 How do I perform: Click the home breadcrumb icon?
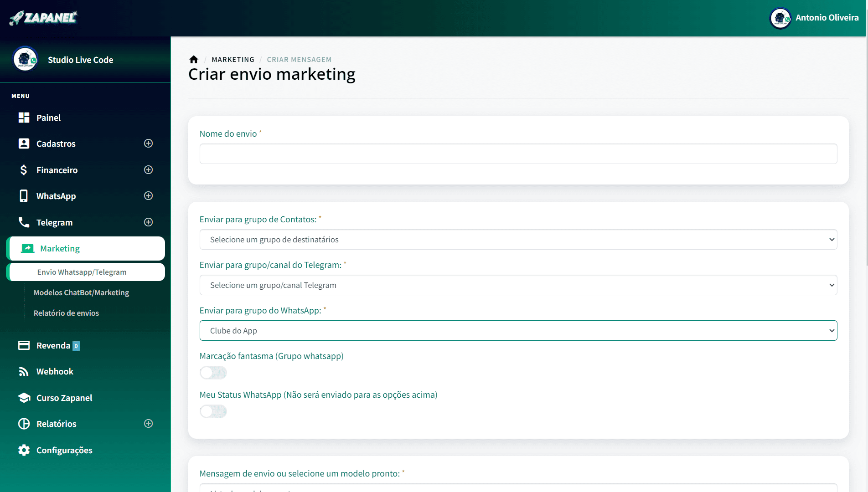(194, 60)
